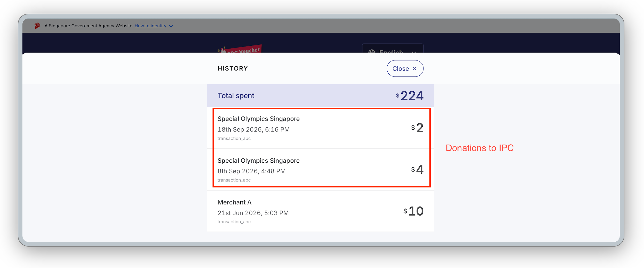Open the English language dropdown

(393, 49)
